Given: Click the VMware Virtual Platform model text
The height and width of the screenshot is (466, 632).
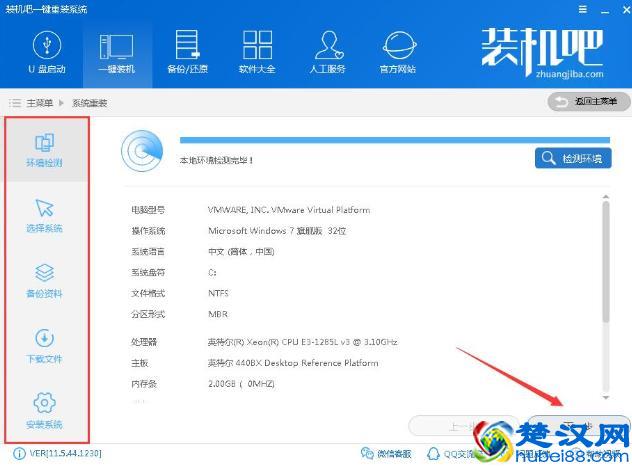Looking at the screenshot, I should click(x=289, y=210).
